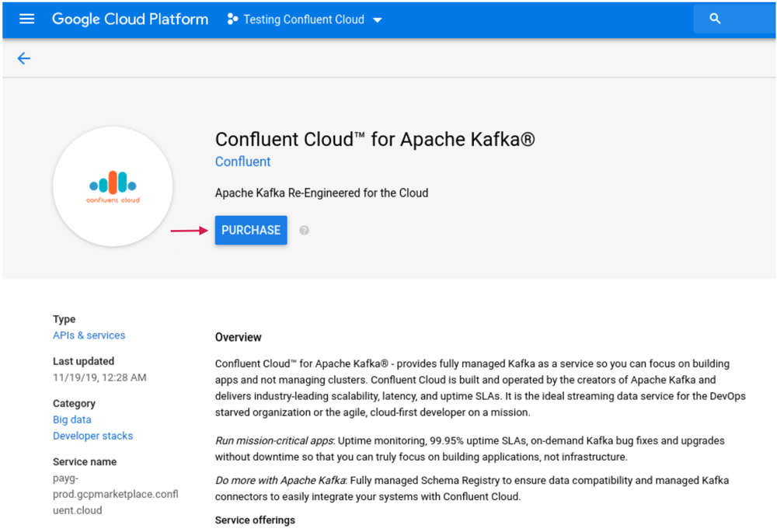Click the Type label in sidebar
777x532 pixels.
(64, 319)
